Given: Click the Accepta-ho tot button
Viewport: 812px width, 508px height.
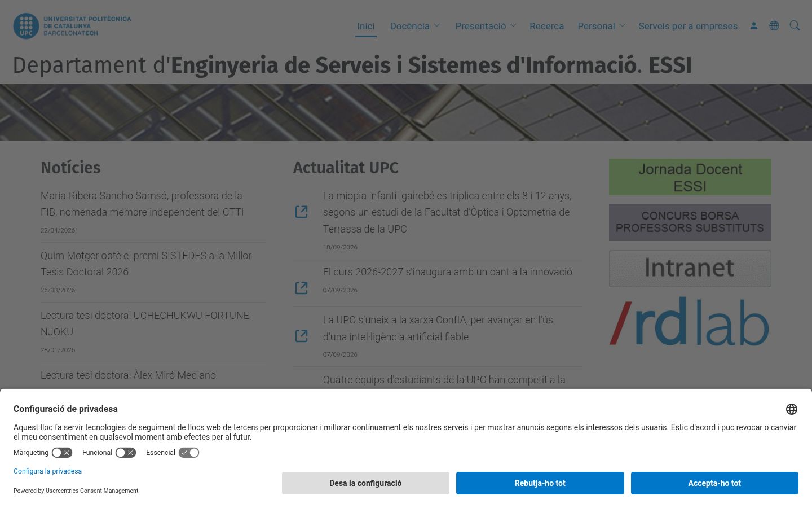Looking at the screenshot, I should pos(714,483).
